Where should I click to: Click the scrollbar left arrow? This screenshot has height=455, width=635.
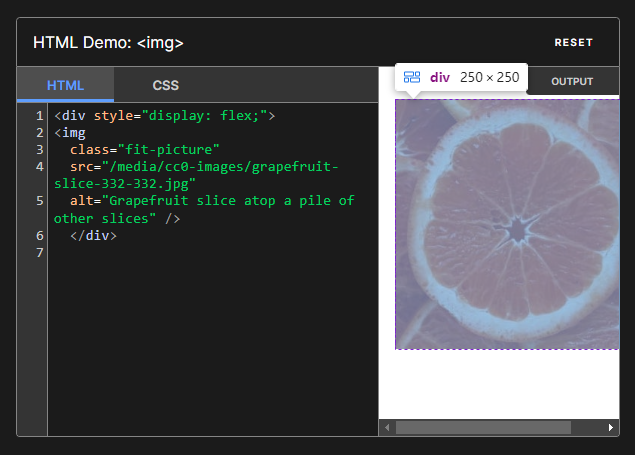(x=386, y=428)
